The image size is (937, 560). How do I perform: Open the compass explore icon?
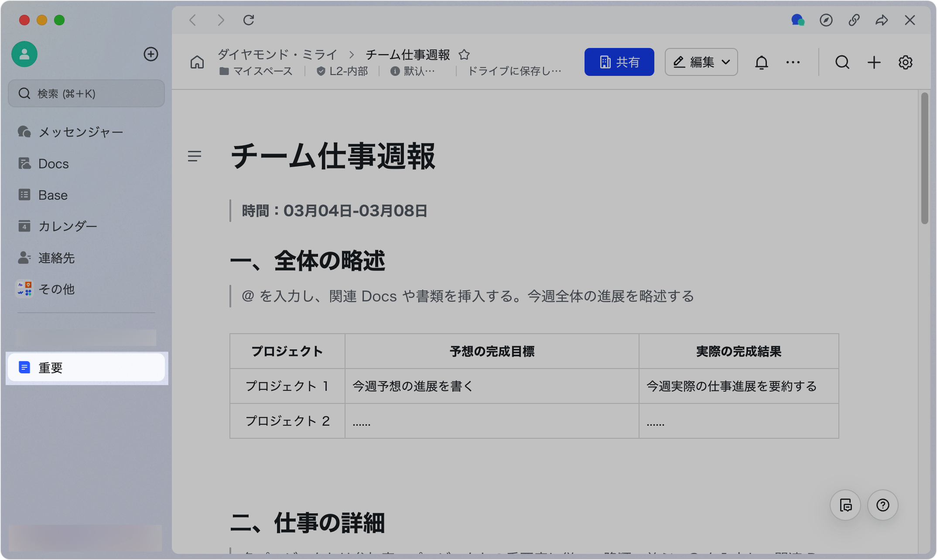[826, 20]
